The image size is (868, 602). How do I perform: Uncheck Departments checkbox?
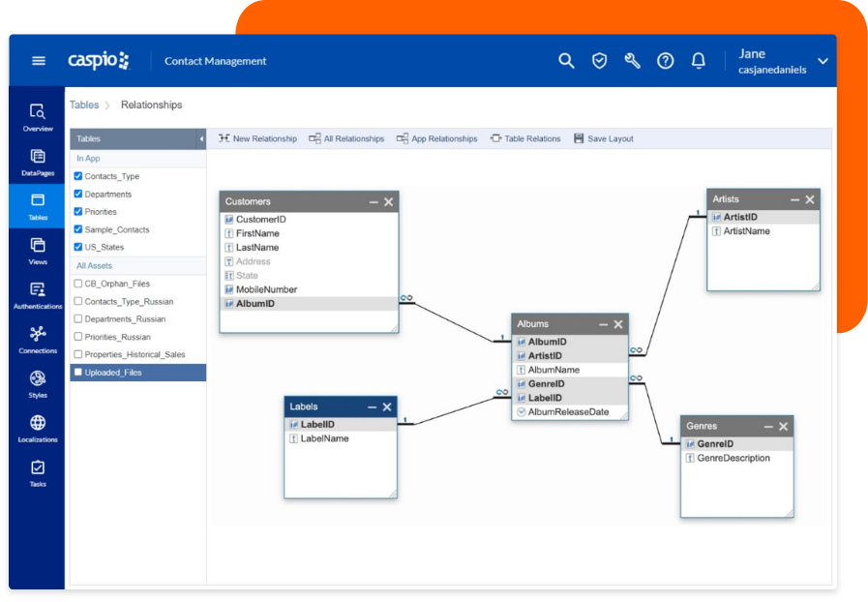tap(78, 194)
